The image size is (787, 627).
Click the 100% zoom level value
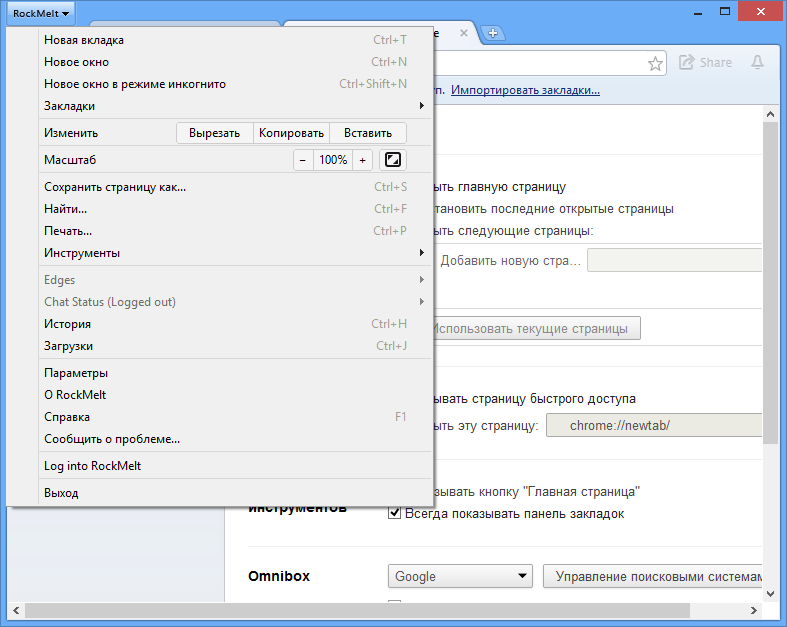click(333, 160)
